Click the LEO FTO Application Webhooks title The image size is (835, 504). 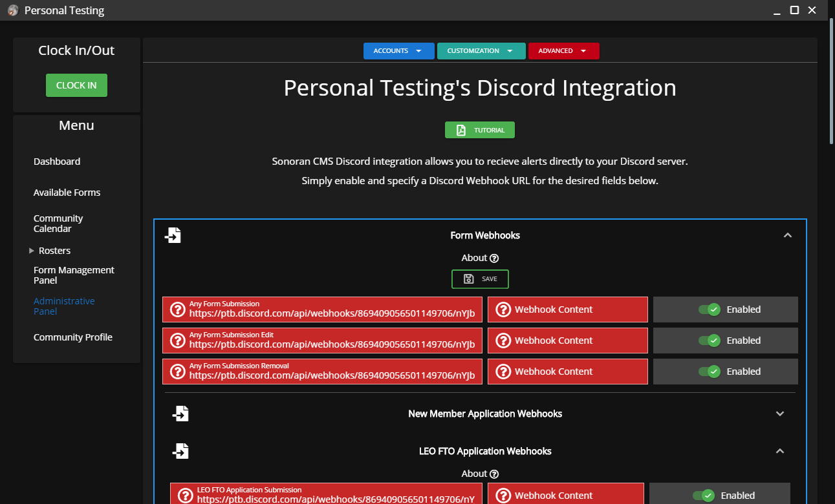point(485,451)
